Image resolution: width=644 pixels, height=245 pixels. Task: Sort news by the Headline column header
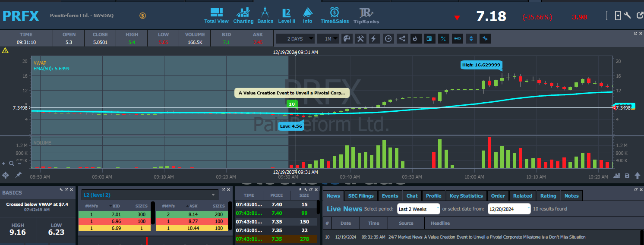[x=440, y=223]
